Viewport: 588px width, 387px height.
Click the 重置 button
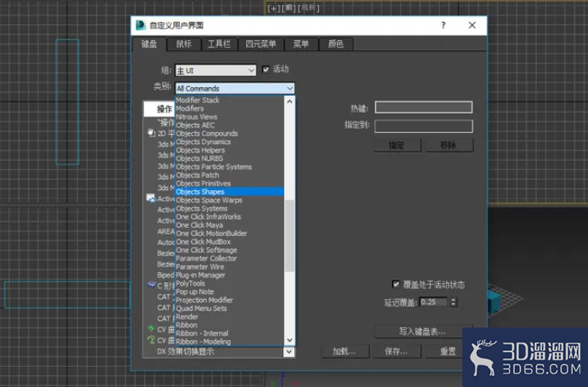click(448, 351)
